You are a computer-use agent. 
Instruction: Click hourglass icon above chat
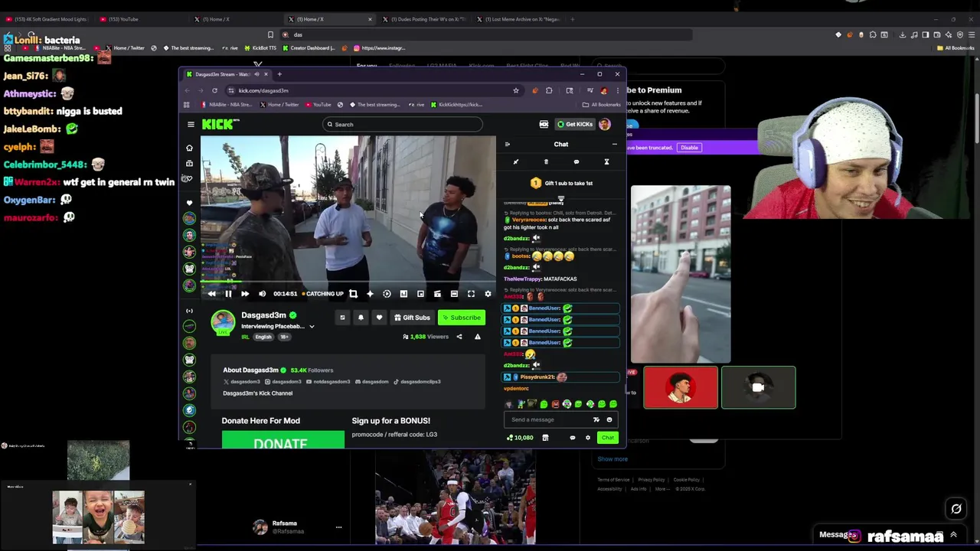pos(606,161)
